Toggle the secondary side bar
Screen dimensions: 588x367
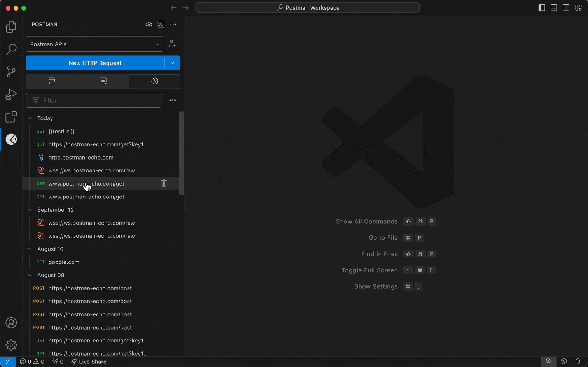coord(566,8)
